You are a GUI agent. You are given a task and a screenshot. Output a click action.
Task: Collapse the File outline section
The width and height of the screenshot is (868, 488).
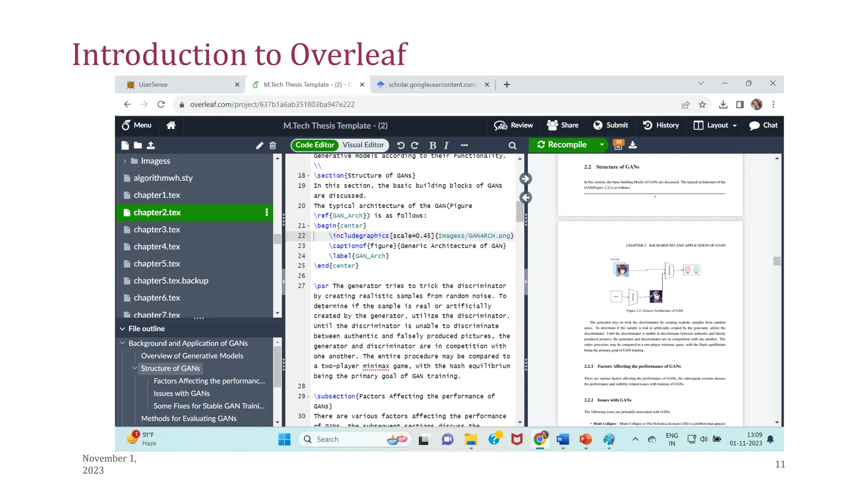(x=122, y=329)
